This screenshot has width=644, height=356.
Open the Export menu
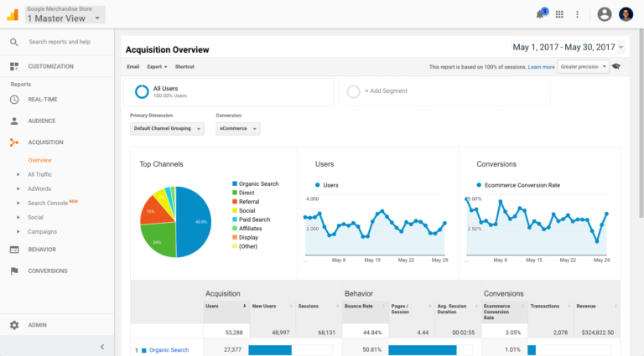157,67
